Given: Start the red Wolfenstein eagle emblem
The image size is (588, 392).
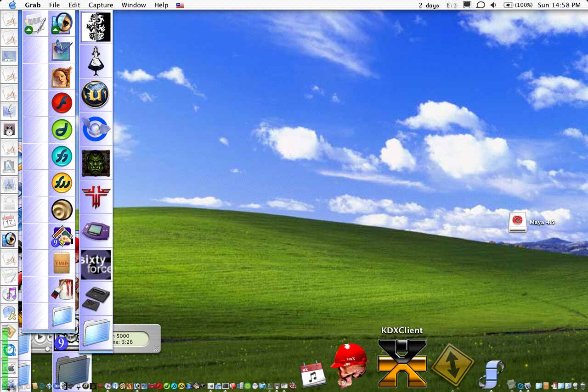Looking at the screenshot, I should click(96, 196).
